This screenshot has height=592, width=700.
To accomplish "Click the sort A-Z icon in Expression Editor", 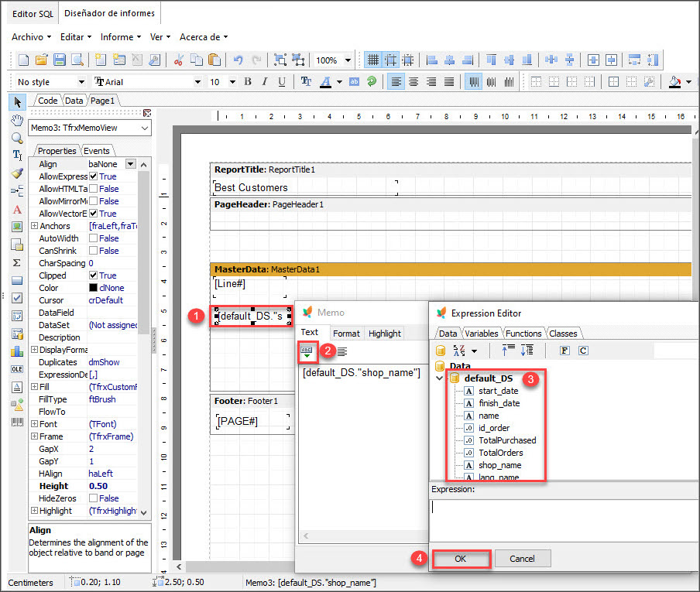I will (459, 351).
